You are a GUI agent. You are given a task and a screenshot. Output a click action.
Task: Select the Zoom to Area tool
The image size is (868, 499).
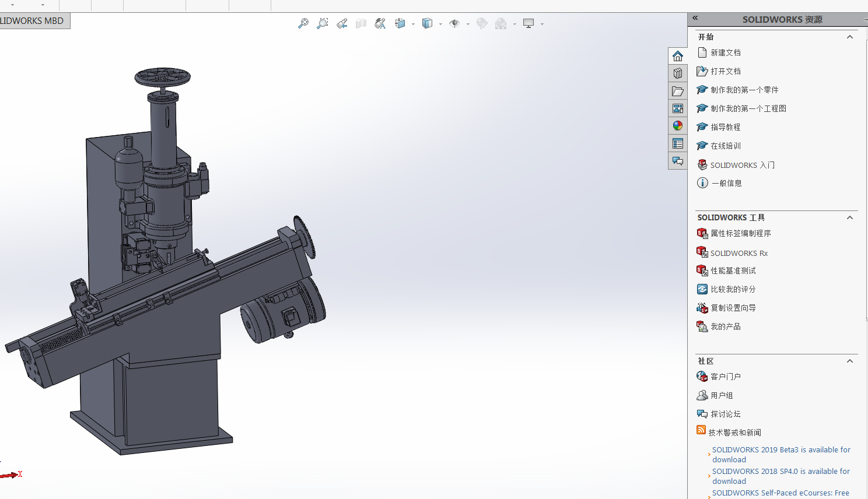click(x=323, y=24)
